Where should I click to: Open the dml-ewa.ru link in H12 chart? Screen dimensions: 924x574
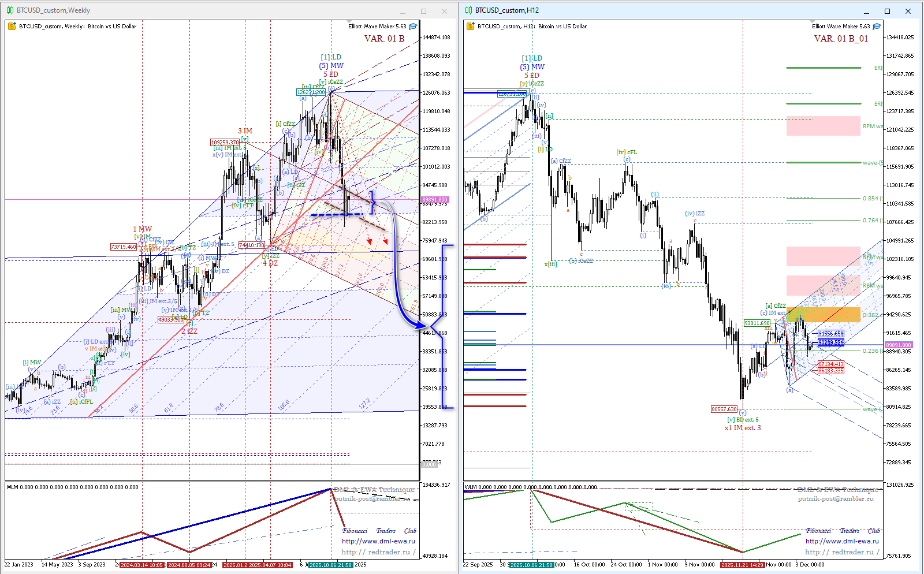coord(842,541)
